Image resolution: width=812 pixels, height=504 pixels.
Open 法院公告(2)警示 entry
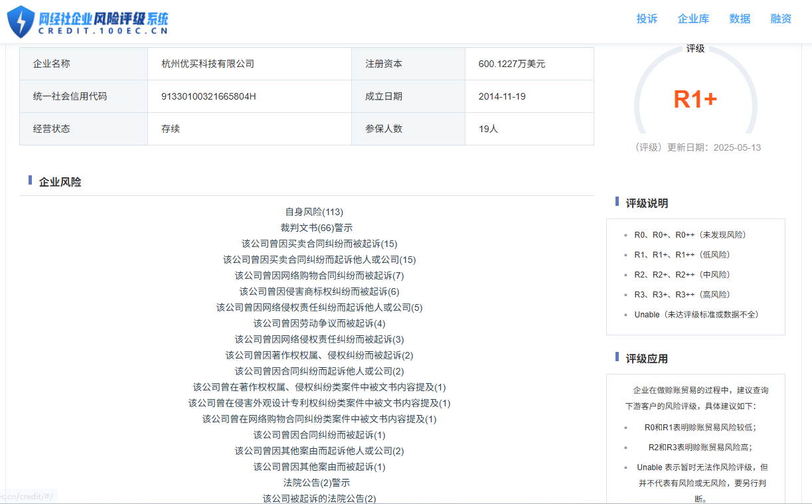[317, 483]
